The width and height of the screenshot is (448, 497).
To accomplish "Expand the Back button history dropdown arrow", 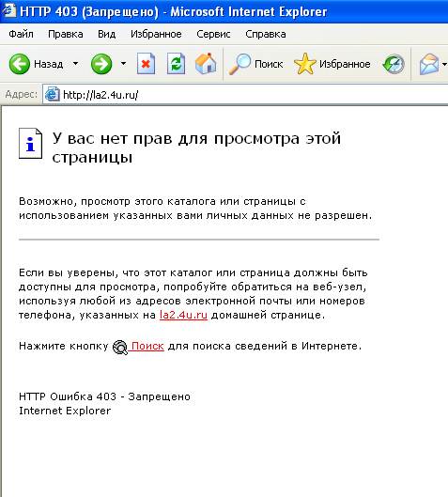I will (75, 63).
